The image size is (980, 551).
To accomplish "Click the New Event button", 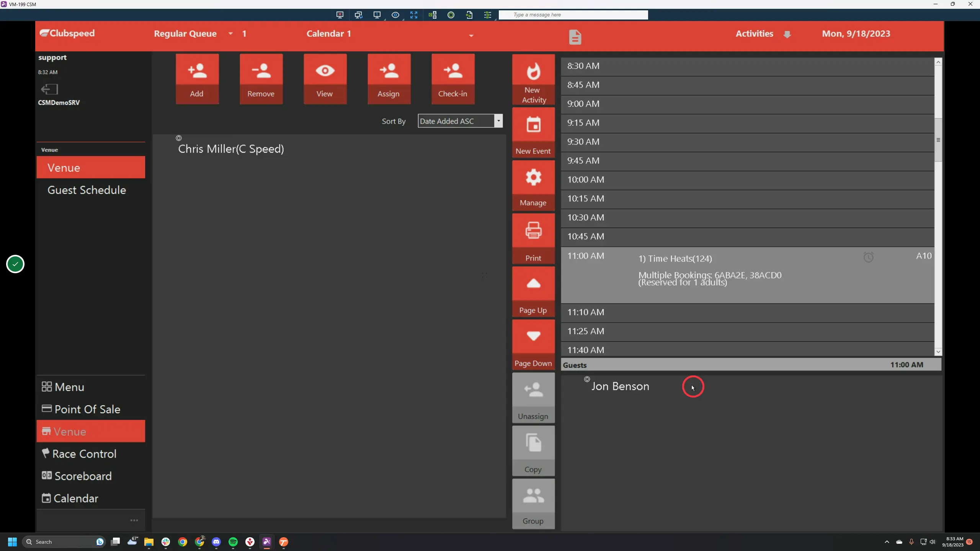I will (x=533, y=132).
